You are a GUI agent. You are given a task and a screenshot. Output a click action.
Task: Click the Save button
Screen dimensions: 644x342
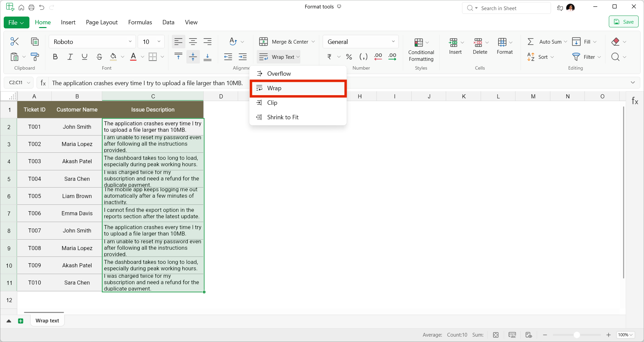coord(623,22)
